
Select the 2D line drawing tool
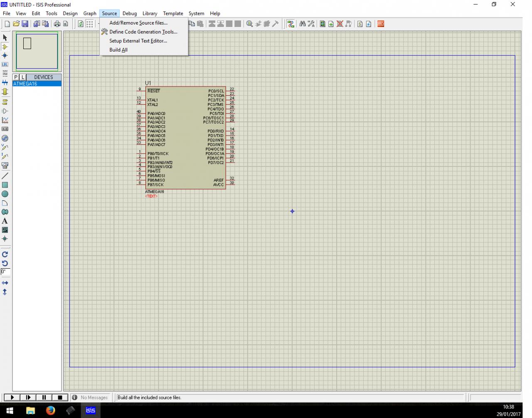click(5, 176)
